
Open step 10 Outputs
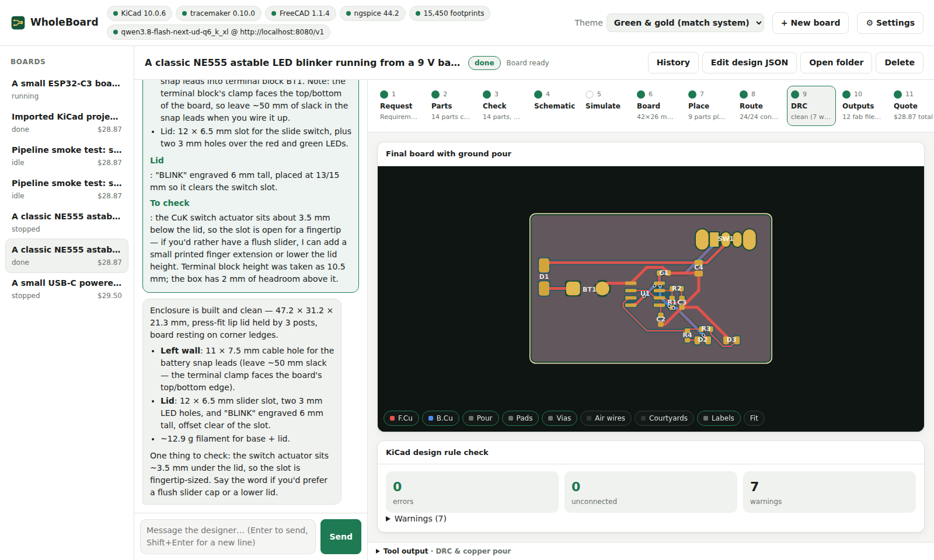click(862, 106)
